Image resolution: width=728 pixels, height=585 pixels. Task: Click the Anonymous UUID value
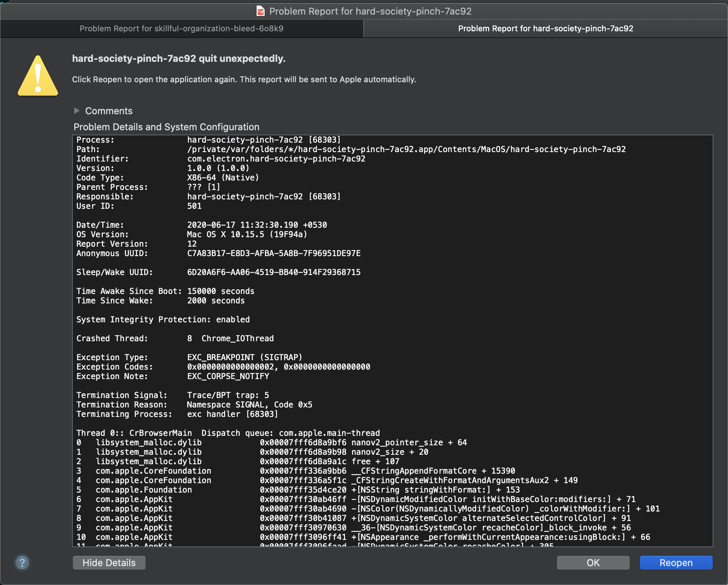click(274, 254)
